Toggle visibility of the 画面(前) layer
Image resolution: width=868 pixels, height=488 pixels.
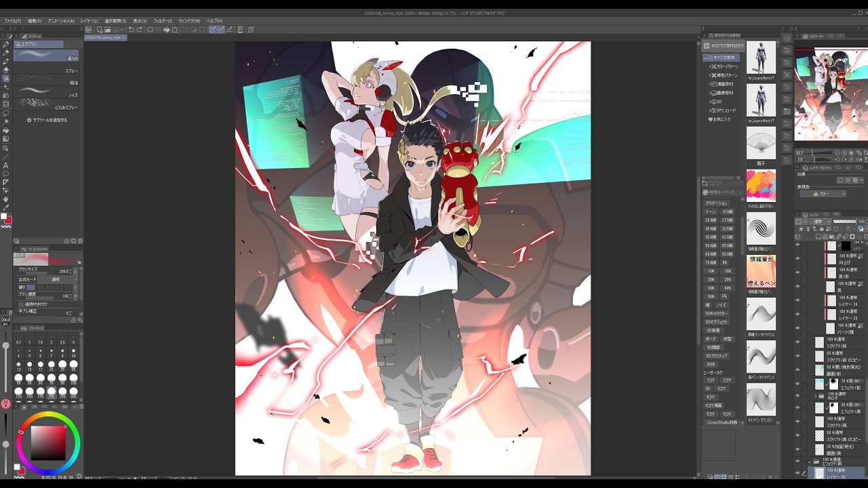tap(797, 370)
